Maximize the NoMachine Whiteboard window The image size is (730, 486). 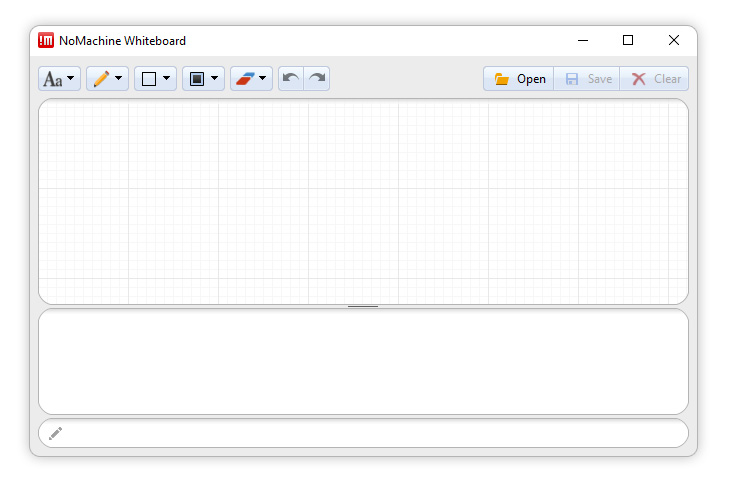(628, 41)
